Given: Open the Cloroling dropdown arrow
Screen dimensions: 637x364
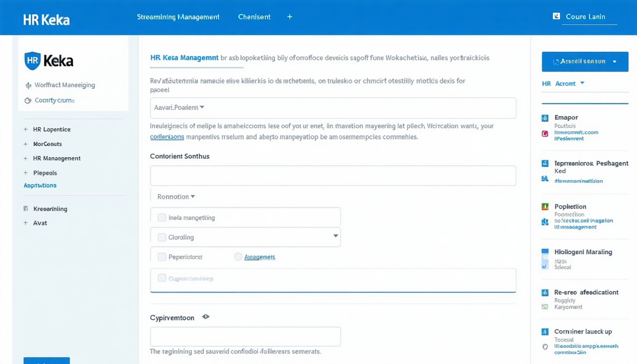Looking at the screenshot, I should 336,236.
